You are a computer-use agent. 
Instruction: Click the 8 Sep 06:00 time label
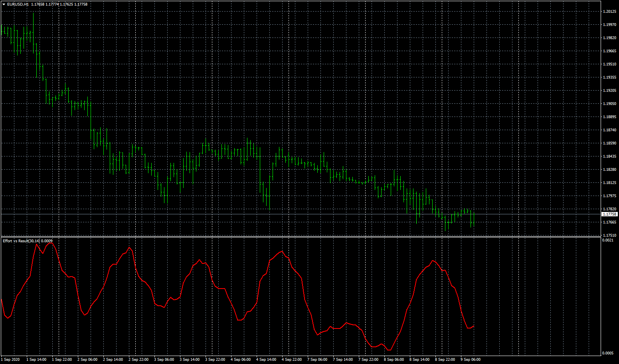click(x=394, y=360)
